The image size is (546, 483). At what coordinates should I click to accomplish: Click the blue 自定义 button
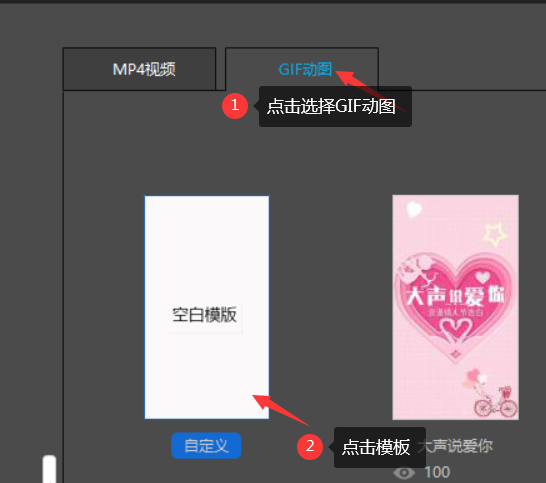click(206, 445)
